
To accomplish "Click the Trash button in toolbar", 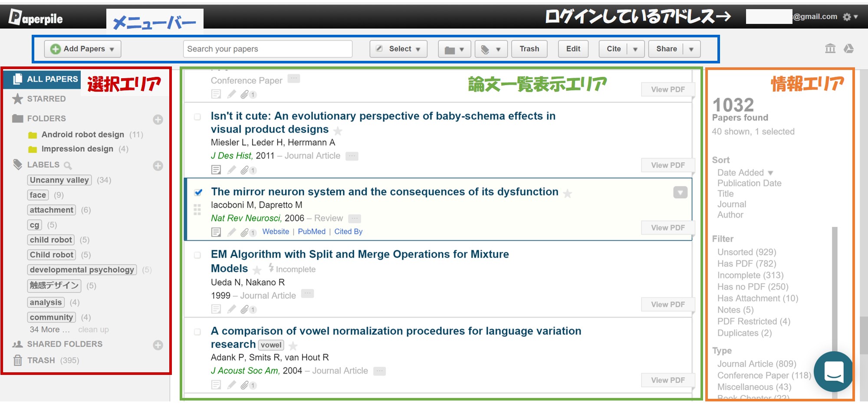I will (529, 49).
